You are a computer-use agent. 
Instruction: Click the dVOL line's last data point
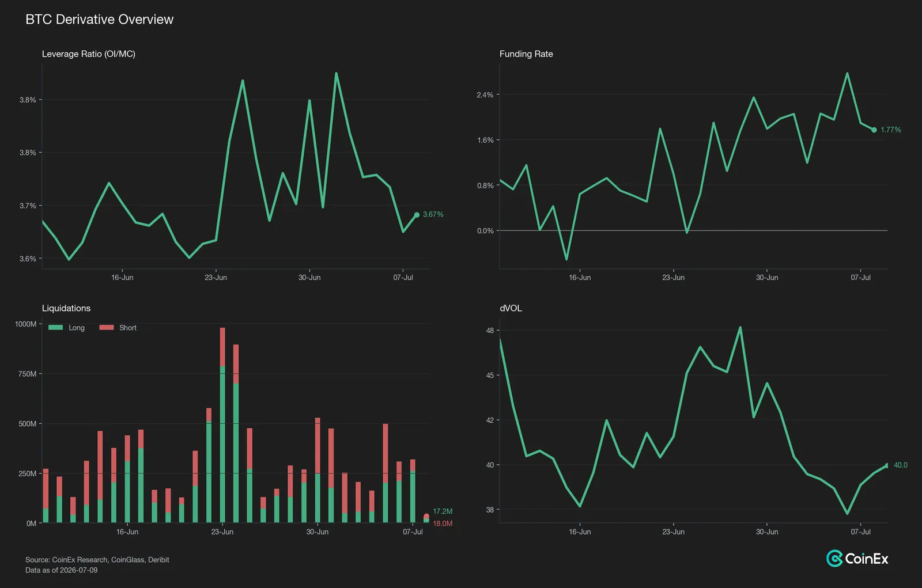[887, 465]
